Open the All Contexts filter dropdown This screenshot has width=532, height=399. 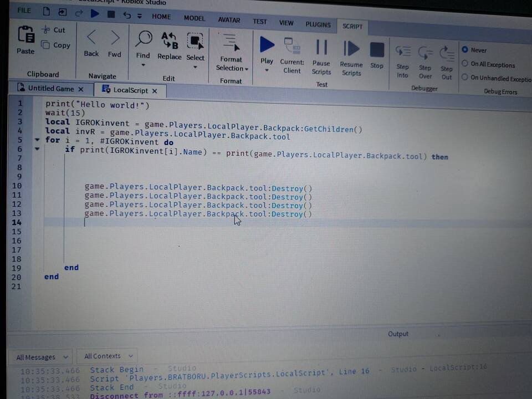pyautogui.click(x=108, y=356)
